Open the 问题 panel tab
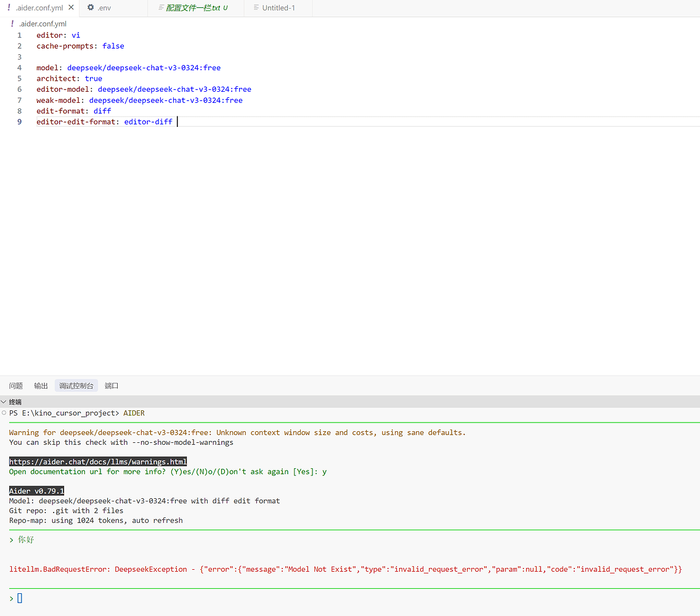Image resolution: width=700 pixels, height=616 pixels. point(15,386)
